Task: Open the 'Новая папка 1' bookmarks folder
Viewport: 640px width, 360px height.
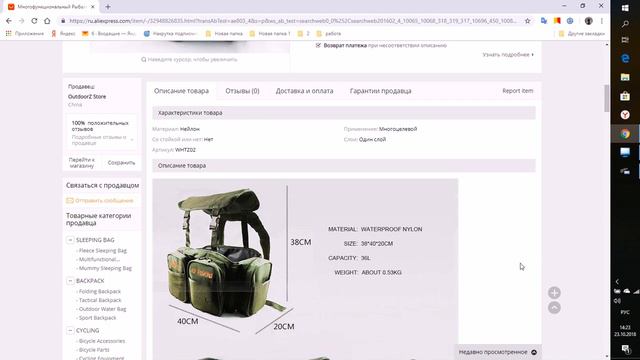Action: click(x=270, y=33)
